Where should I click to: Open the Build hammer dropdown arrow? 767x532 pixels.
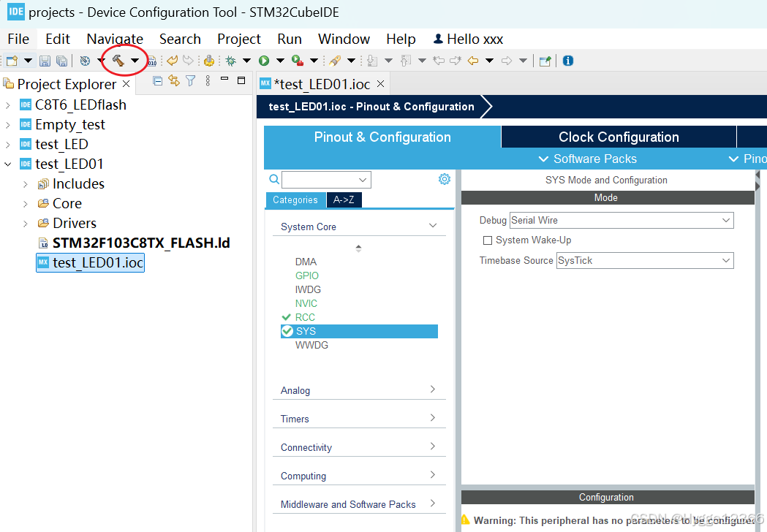[135, 61]
